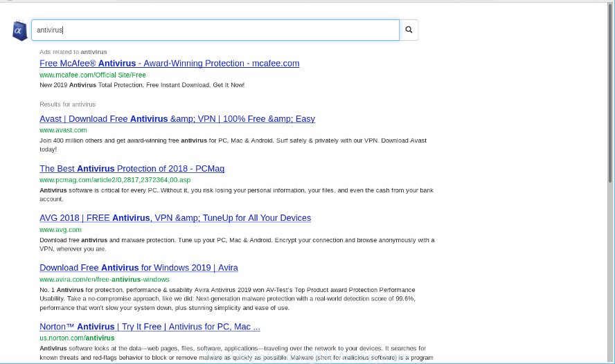This screenshot has width=615, height=364.
Task: Click the blue alpha shopping bag logo
Action: [19, 30]
